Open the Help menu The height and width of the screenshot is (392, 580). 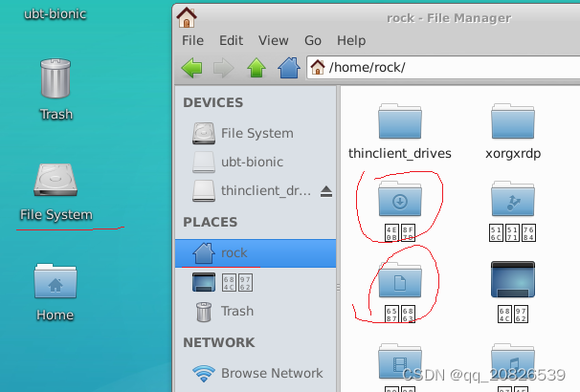coord(351,40)
